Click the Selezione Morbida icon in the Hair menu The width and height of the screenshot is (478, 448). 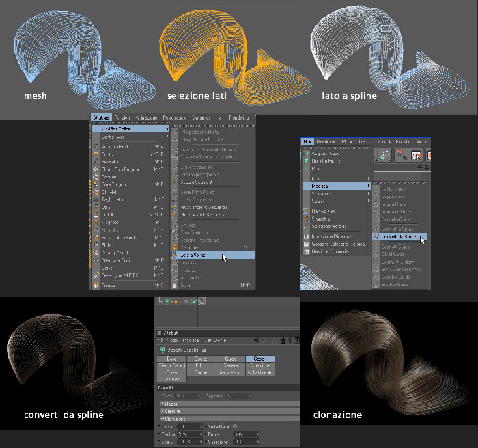pyautogui.click(x=306, y=226)
